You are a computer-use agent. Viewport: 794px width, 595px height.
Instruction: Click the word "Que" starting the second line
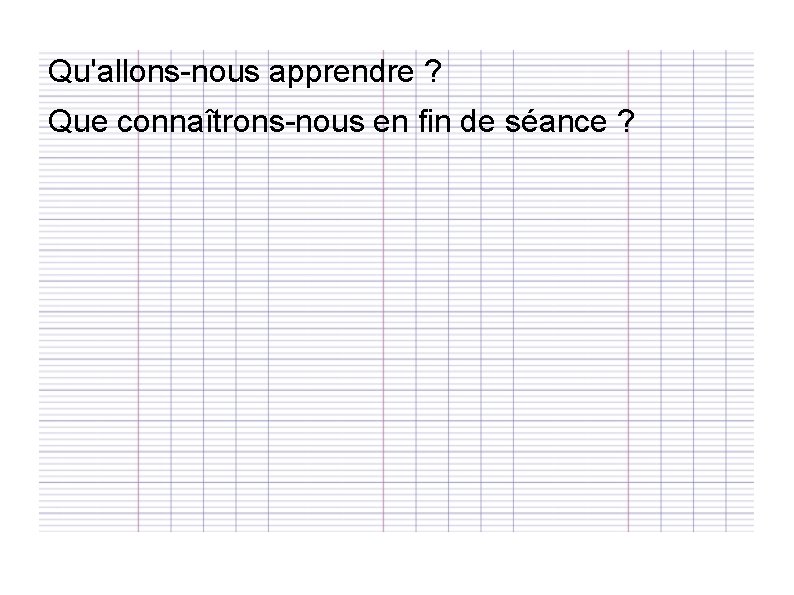78,122
